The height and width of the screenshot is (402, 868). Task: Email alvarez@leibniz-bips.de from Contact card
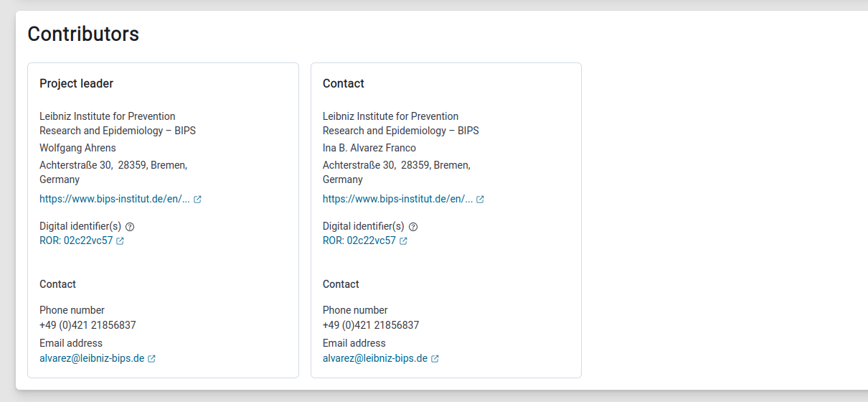click(x=375, y=358)
